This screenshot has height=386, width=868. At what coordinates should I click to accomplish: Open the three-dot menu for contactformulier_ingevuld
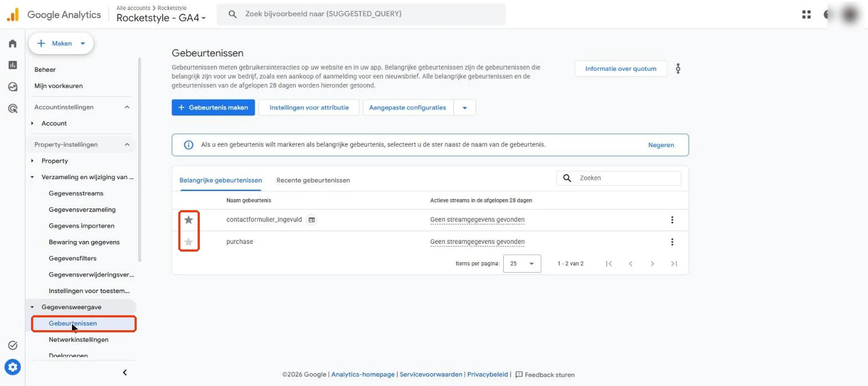pyautogui.click(x=672, y=220)
